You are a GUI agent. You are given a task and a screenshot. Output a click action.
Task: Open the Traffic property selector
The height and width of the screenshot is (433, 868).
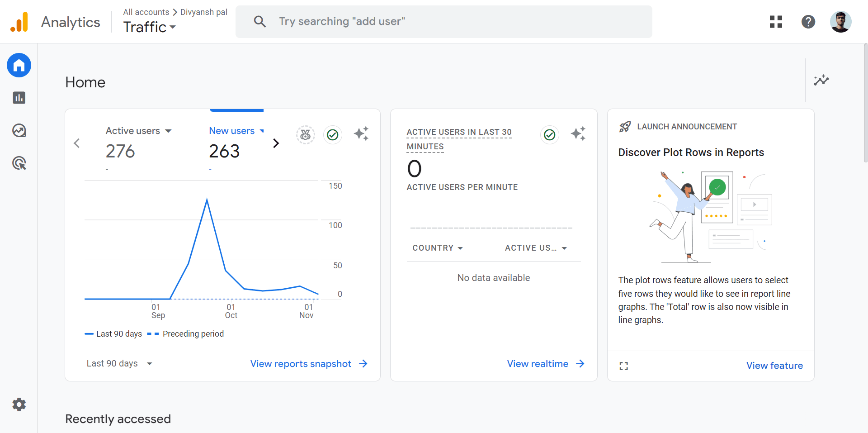pos(149,27)
